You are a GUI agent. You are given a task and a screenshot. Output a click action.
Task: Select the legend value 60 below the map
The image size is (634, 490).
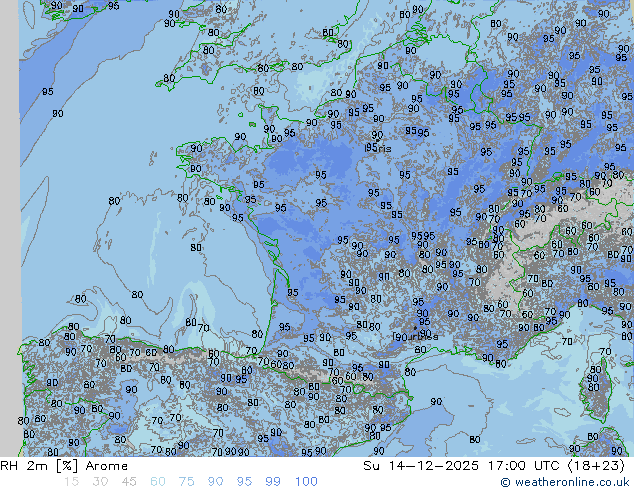158,482
